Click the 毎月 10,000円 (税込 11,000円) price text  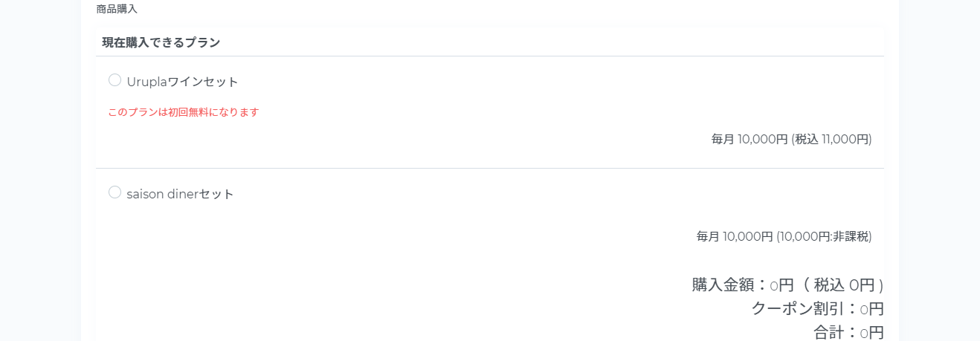[x=791, y=139]
